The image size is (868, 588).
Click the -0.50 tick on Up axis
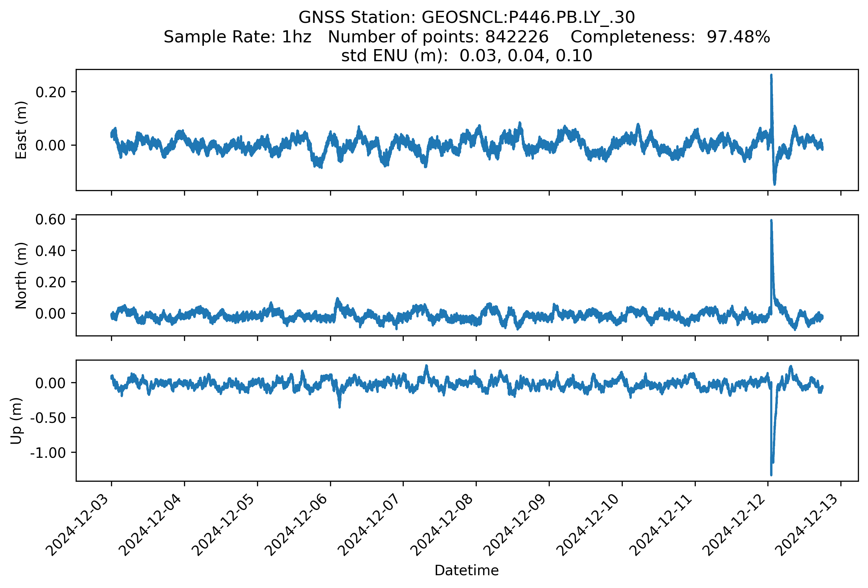(x=48, y=418)
